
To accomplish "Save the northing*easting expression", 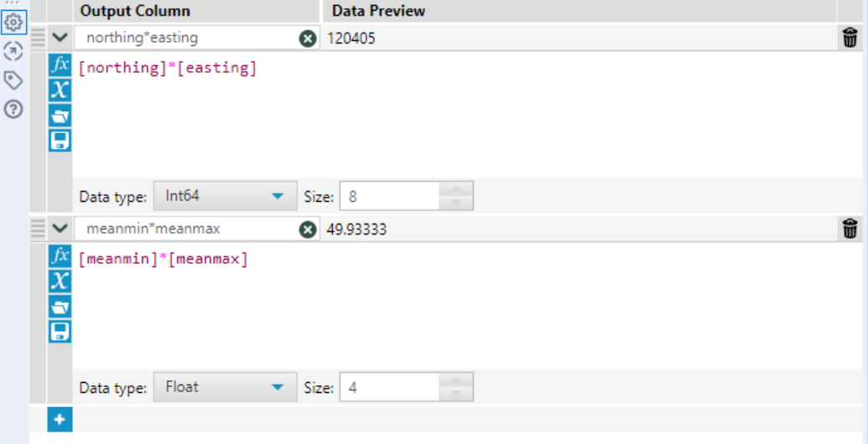I will coord(60,140).
